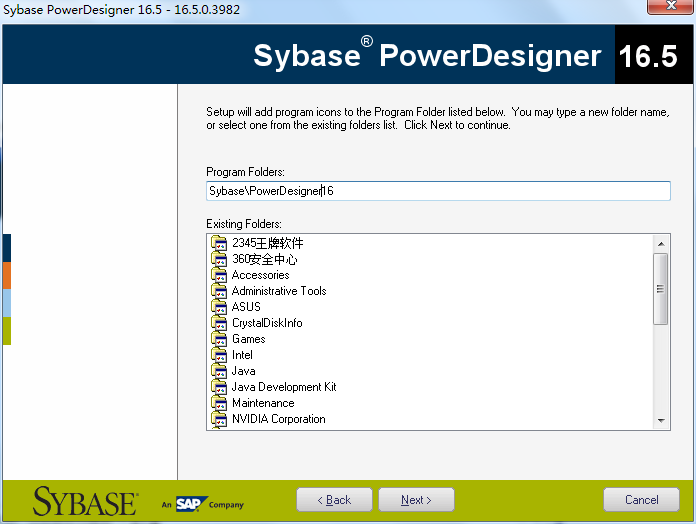Image resolution: width=696 pixels, height=524 pixels.
Task: Cancel the PowerDesigner setup
Action: point(641,500)
